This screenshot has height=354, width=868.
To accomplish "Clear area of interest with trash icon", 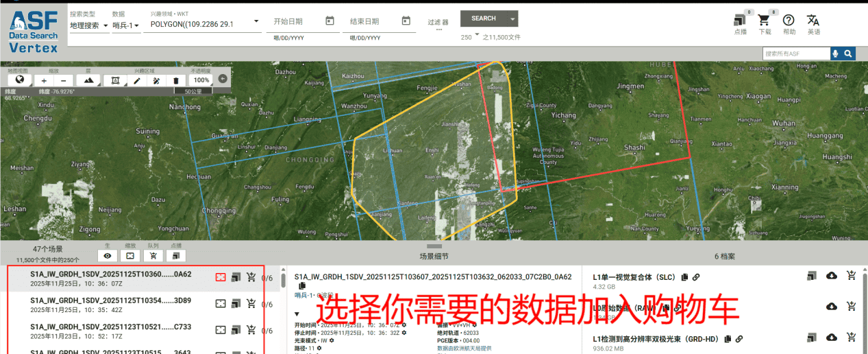I will tap(175, 80).
